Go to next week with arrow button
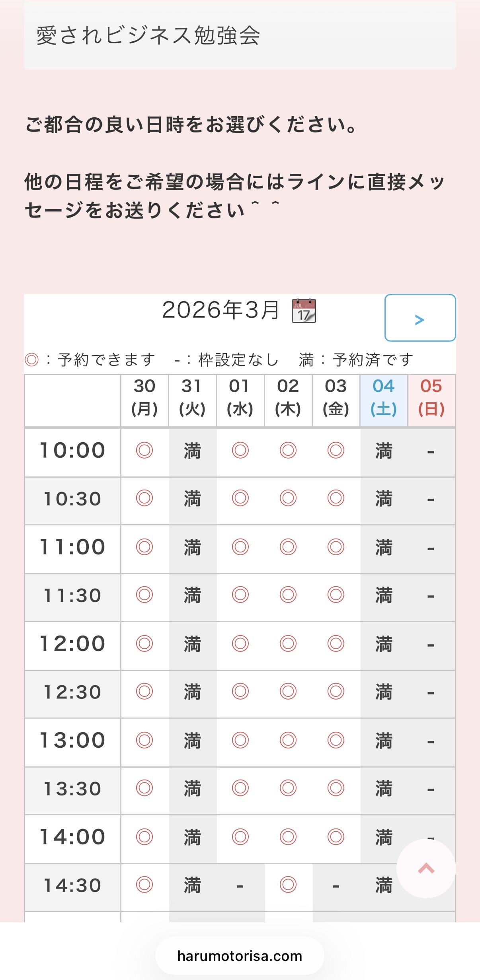Image resolution: width=480 pixels, height=980 pixels. point(420,318)
